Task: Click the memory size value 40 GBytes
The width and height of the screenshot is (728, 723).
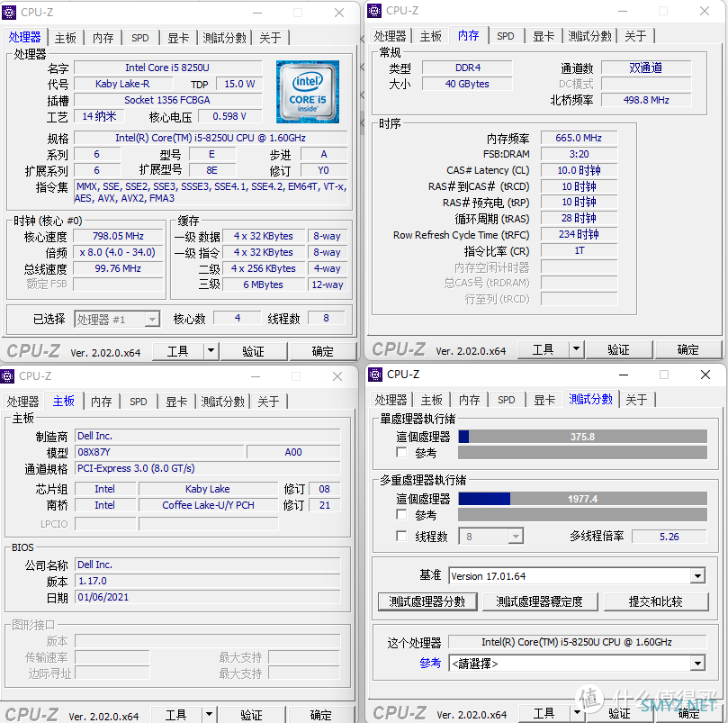Action: (x=468, y=84)
